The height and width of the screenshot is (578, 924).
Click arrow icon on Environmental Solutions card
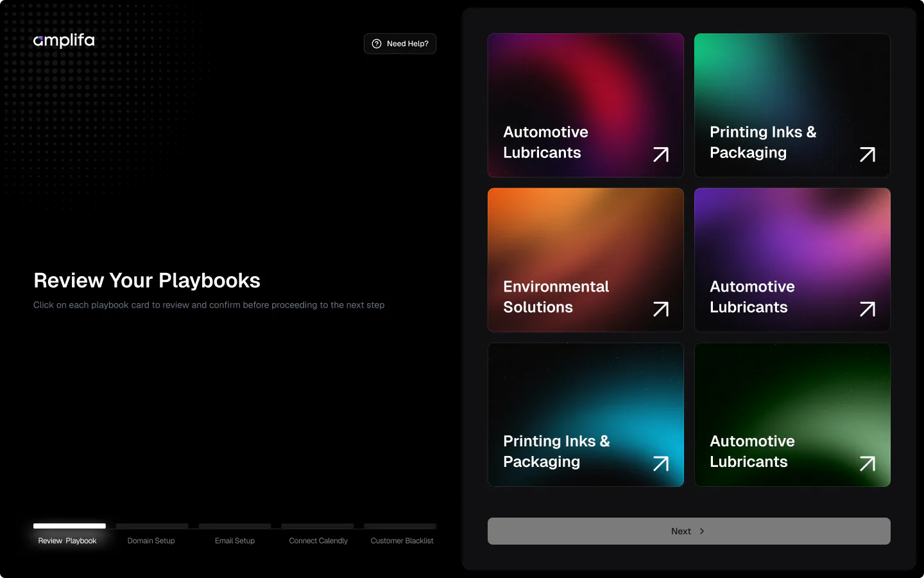[661, 310]
